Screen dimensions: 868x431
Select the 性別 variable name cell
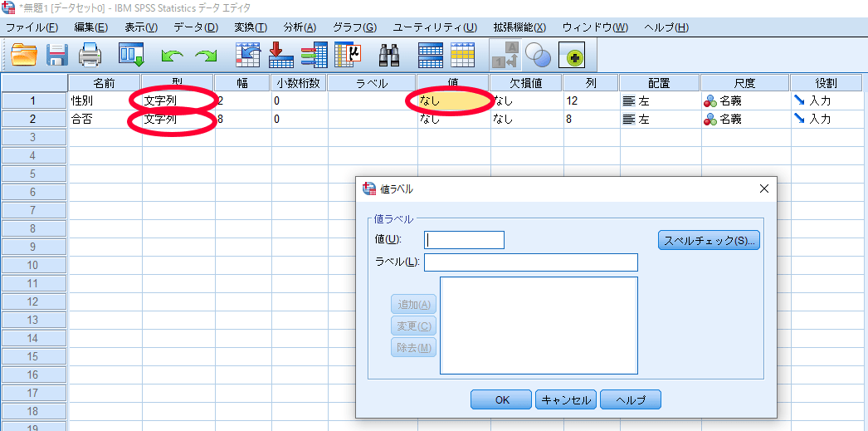pyautogui.click(x=105, y=100)
